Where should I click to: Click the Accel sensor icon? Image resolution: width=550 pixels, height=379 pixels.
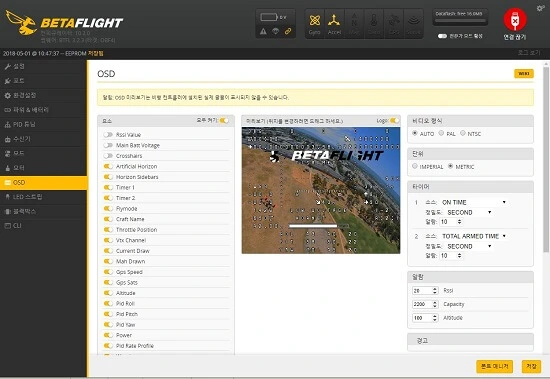pos(334,24)
